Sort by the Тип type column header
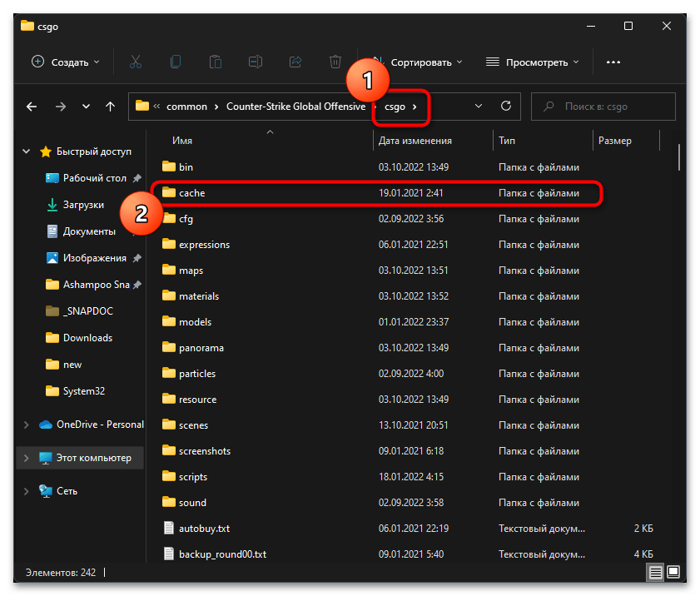Screen dimensions: 700x596 [x=507, y=141]
